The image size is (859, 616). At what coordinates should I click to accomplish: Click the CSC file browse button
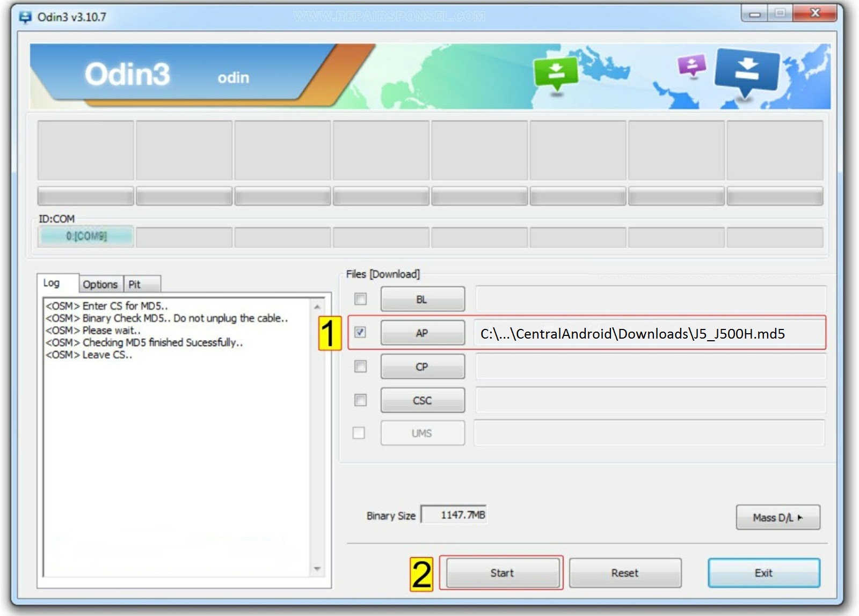(x=423, y=400)
